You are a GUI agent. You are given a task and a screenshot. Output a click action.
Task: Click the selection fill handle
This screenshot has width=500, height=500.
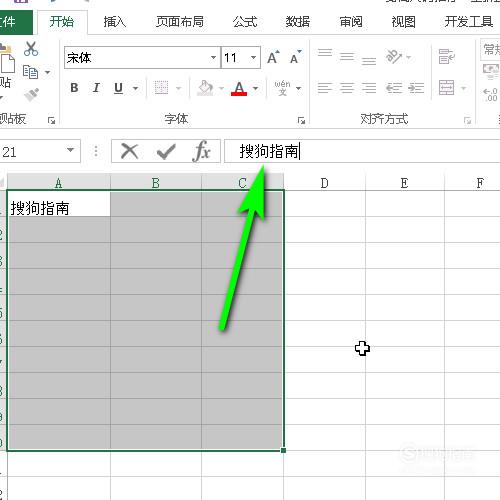click(283, 450)
